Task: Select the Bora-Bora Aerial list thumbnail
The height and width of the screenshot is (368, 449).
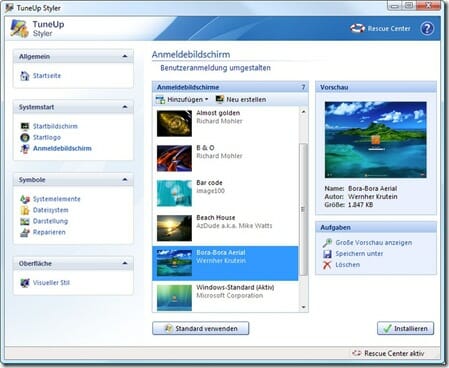Action: 174,263
